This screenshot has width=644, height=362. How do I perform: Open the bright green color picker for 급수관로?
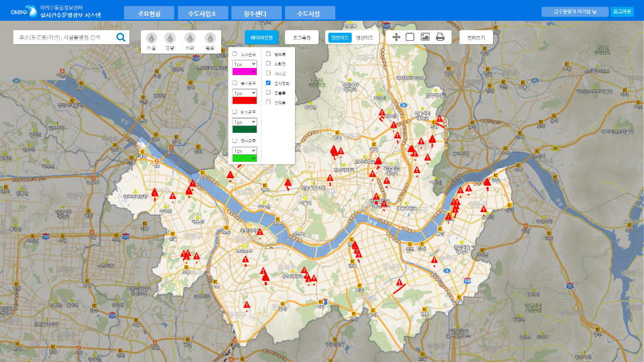(x=245, y=158)
